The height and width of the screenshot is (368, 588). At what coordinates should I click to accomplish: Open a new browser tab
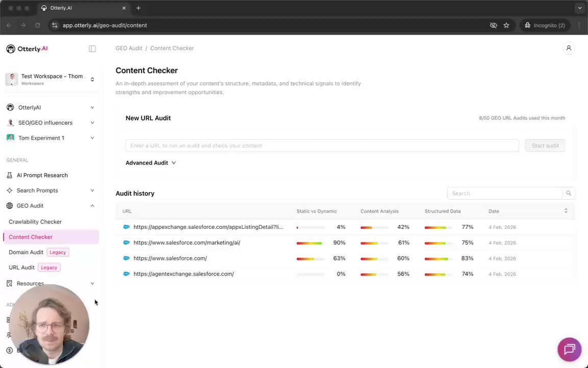[x=138, y=8]
